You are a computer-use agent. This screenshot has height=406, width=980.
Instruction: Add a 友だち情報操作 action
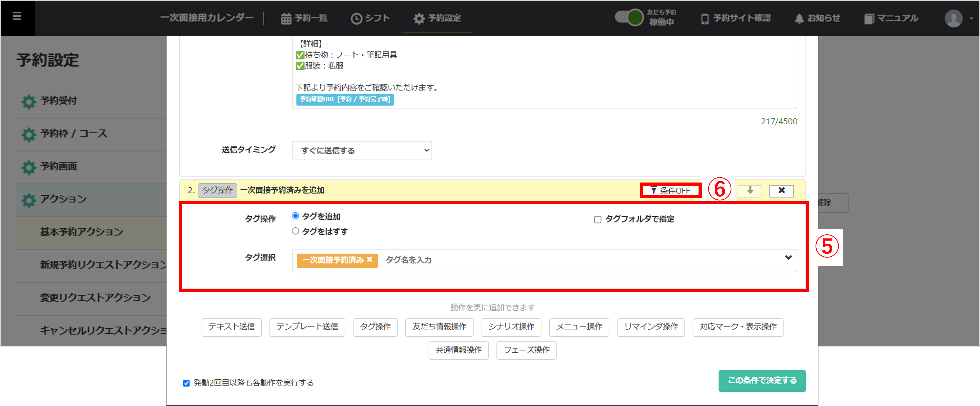(x=439, y=327)
